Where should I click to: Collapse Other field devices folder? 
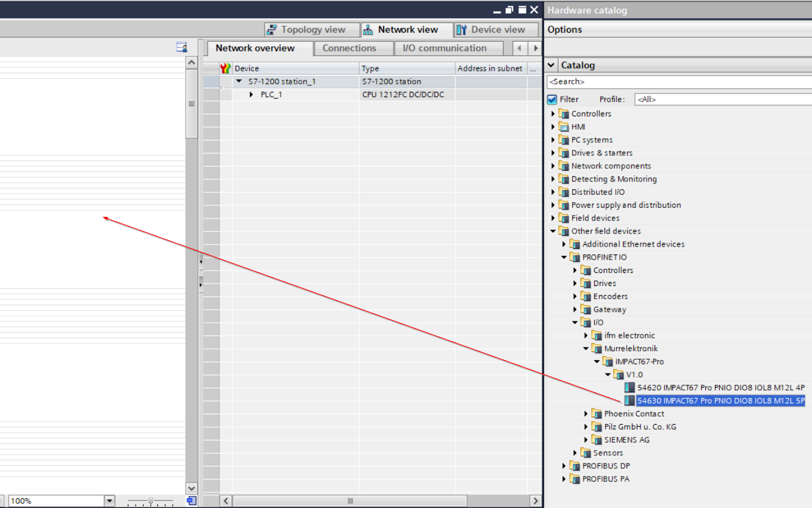click(x=553, y=231)
